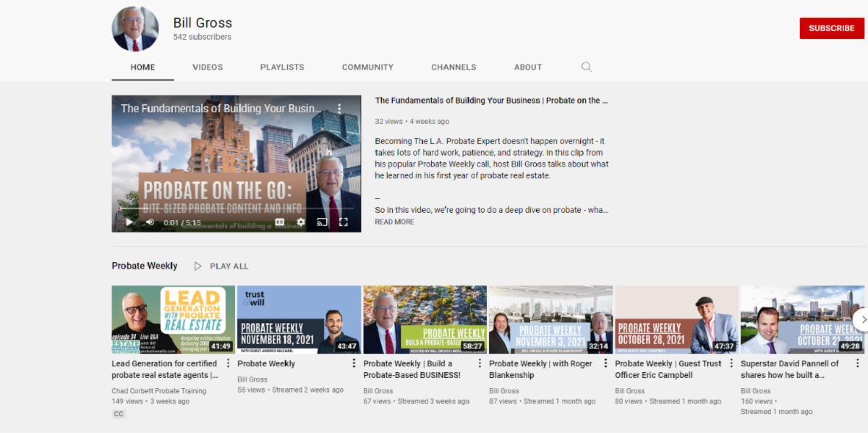Open Probate Weekly November 18, 2021 thumbnail

(x=299, y=319)
